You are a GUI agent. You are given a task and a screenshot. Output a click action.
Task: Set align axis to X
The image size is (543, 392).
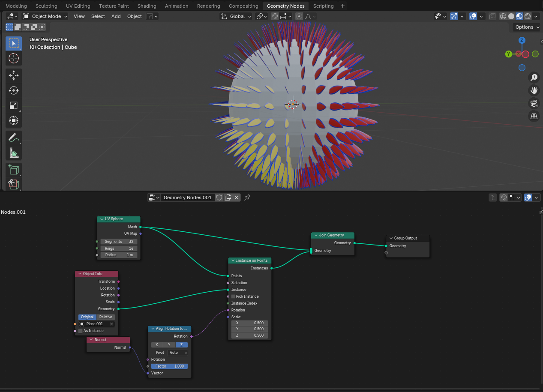(157, 345)
